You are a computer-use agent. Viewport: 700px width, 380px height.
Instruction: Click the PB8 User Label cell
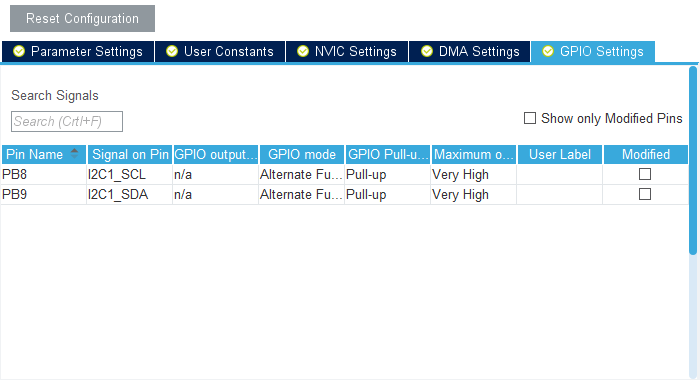pos(560,175)
